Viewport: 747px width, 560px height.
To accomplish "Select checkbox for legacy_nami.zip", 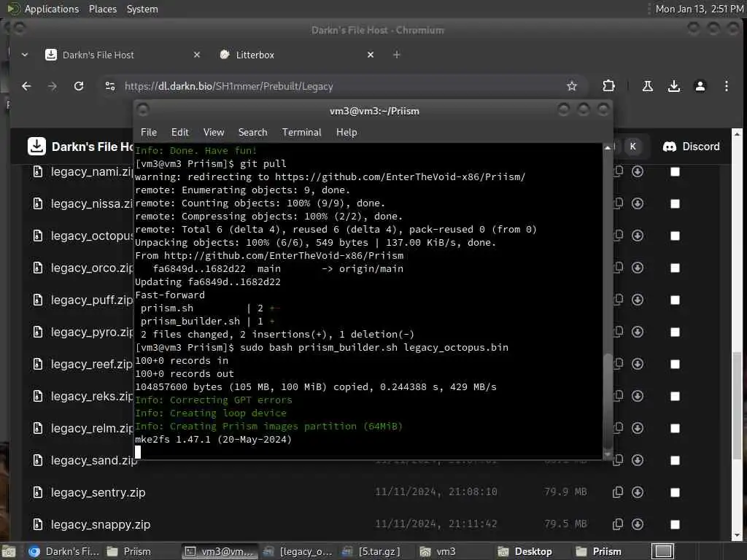I will coord(675,171).
